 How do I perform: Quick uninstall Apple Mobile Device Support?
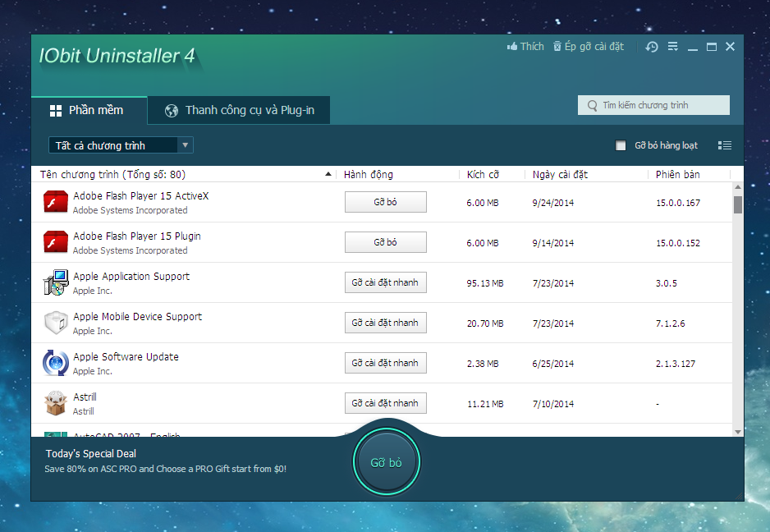[x=386, y=323]
